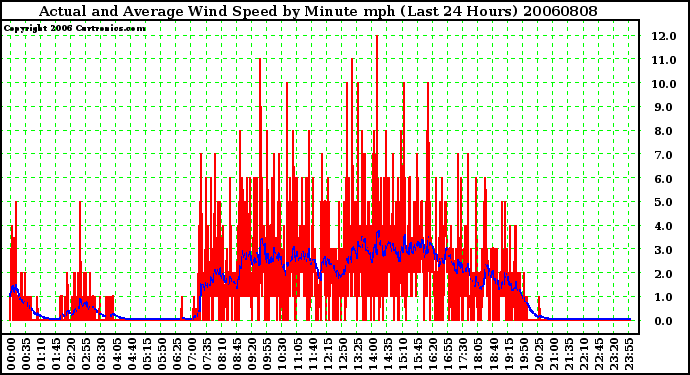Image resolution: width=690 pixels, height=375 pixels.
Task: Click the 20:25 time axis label
Action: coord(538,354)
